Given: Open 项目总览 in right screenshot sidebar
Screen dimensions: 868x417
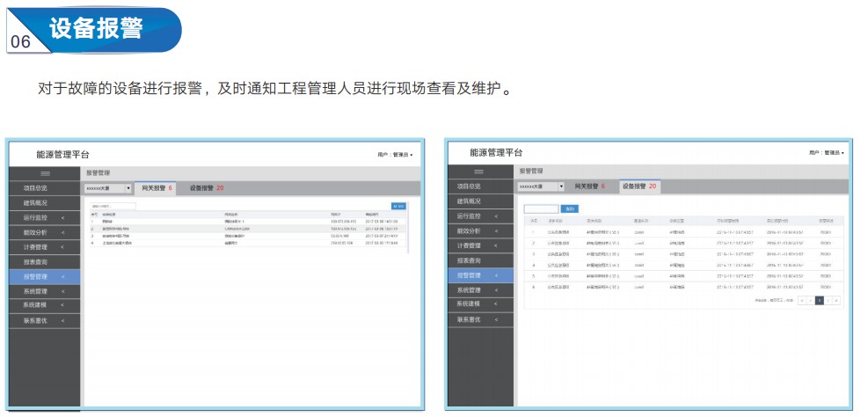Looking at the screenshot, I should pyautogui.click(x=470, y=187).
